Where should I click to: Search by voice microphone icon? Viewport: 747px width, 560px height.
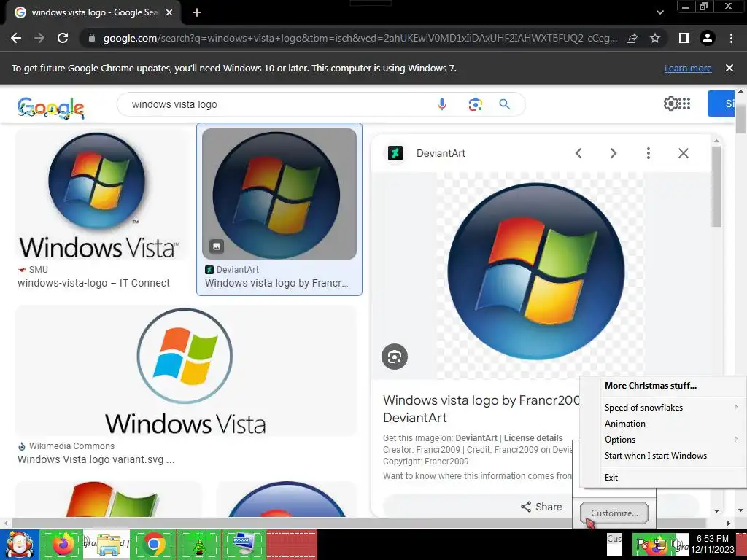(x=442, y=104)
